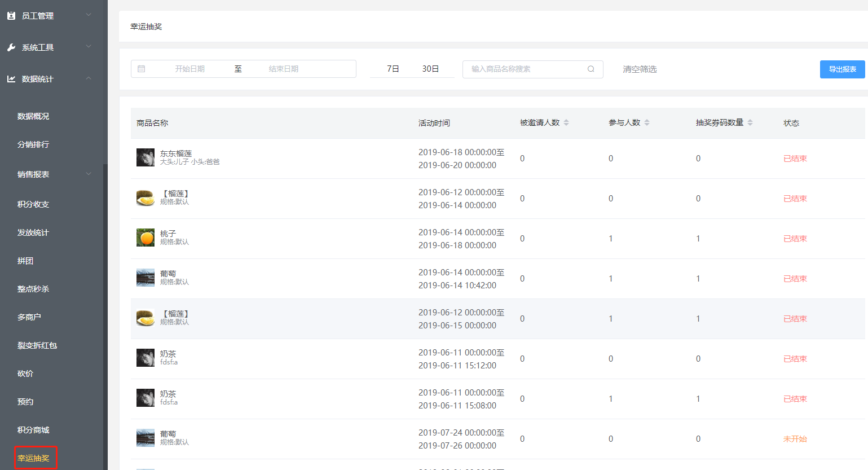Expand the 销售报表 submenu chevron
This screenshot has width=868, height=470.
pos(89,174)
